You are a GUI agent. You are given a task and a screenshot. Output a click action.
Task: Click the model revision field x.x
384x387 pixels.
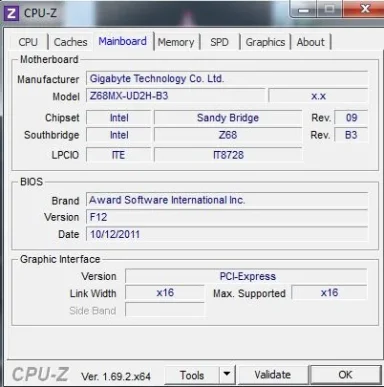[x=318, y=96]
